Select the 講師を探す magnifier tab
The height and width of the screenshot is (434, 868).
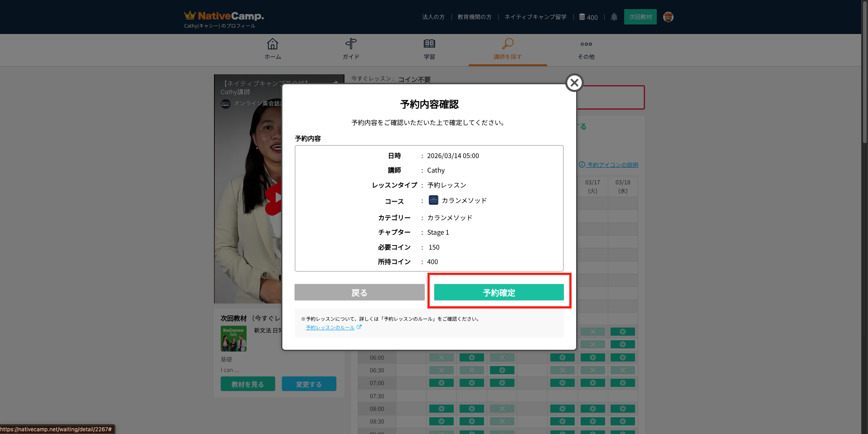click(x=508, y=49)
